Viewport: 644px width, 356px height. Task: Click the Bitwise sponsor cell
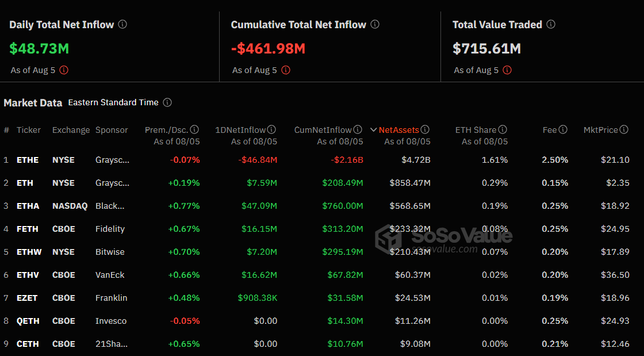point(110,252)
